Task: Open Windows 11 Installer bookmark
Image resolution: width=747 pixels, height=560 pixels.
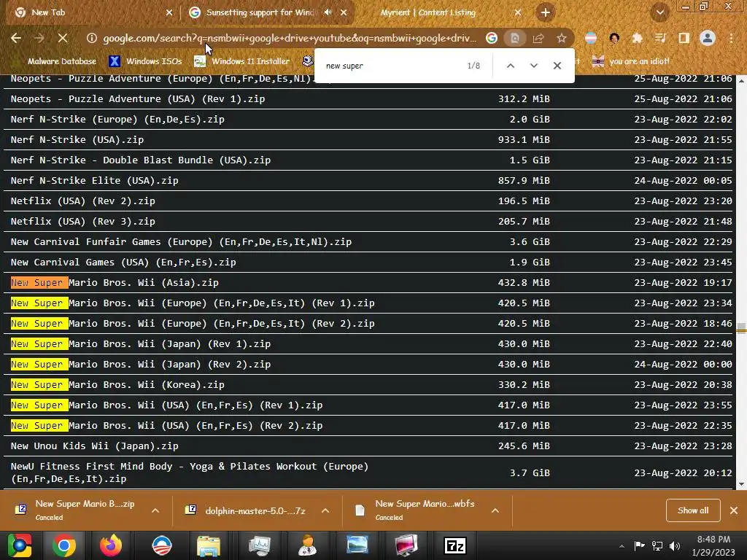Action: (x=242, y=61)
